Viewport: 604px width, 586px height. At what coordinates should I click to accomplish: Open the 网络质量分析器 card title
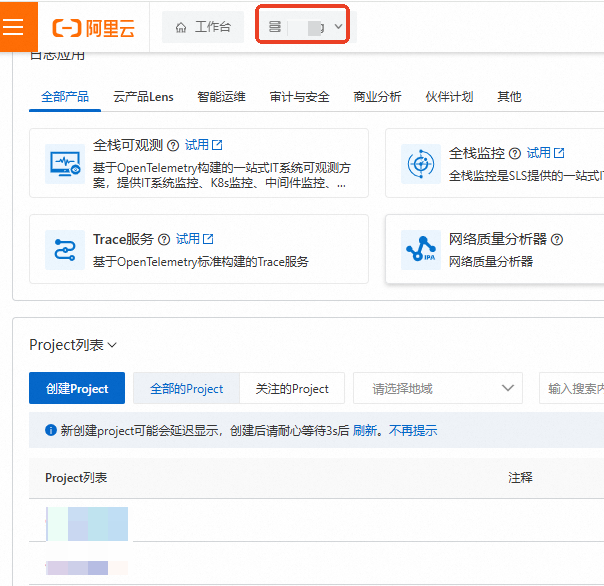[498, 239]
